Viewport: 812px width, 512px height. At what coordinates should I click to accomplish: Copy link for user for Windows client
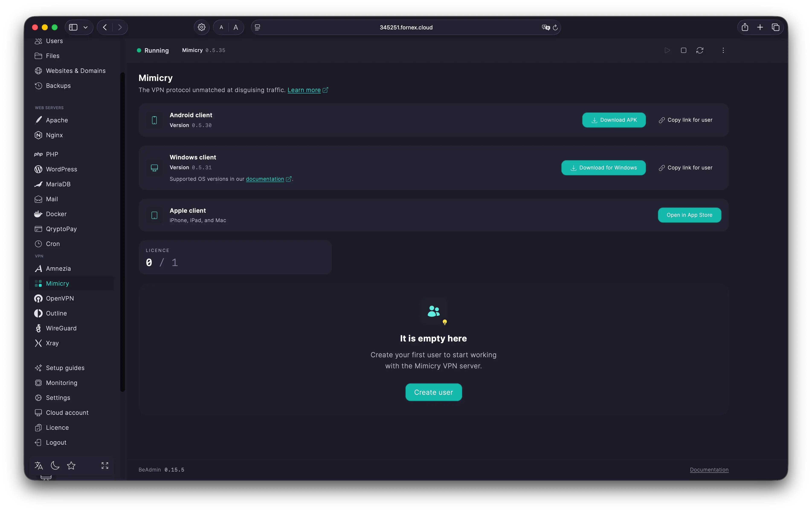(x=686, y=168)
